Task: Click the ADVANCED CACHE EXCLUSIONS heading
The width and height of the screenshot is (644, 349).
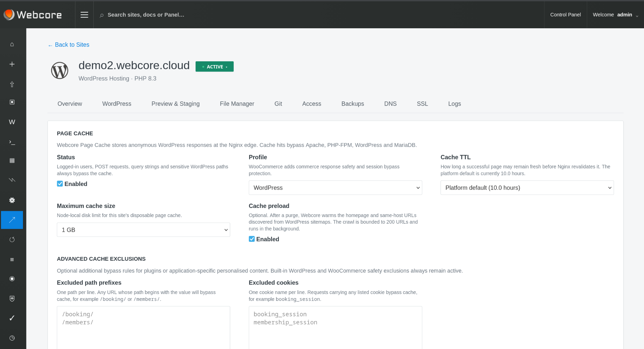Action: (101, 259)
